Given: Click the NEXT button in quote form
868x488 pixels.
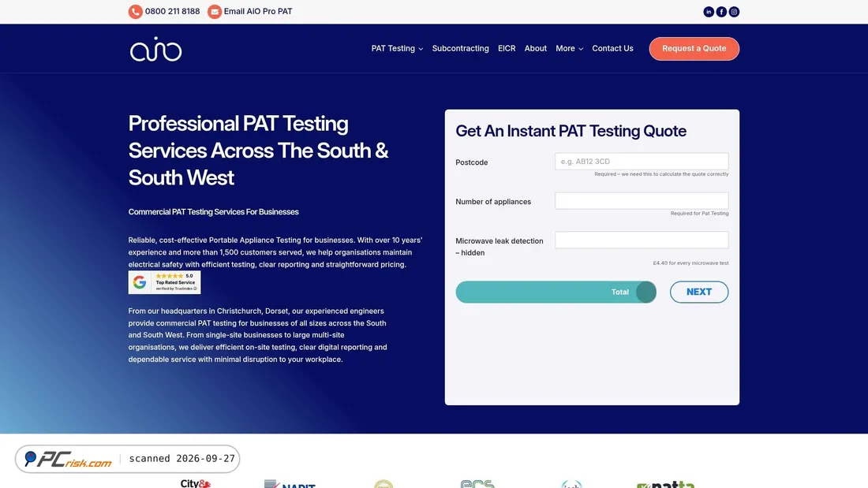Looking at the screenshot, I should point(699,292).
